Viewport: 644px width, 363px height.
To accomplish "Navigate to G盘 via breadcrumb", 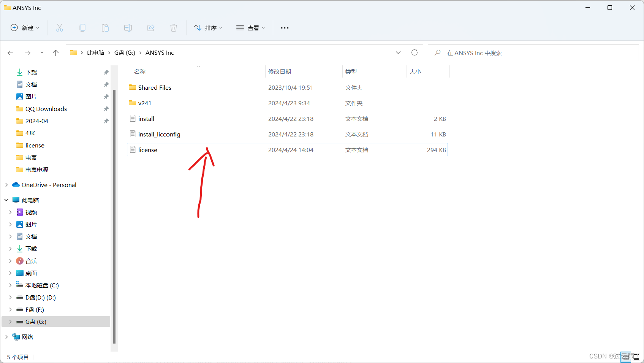I will pos(125,52).
